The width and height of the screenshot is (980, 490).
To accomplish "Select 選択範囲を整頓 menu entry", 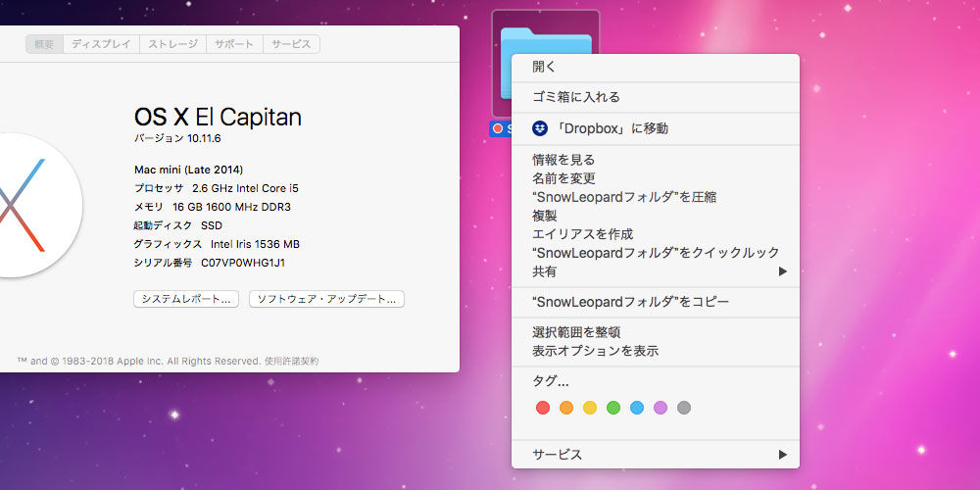I will coord(655,332).
